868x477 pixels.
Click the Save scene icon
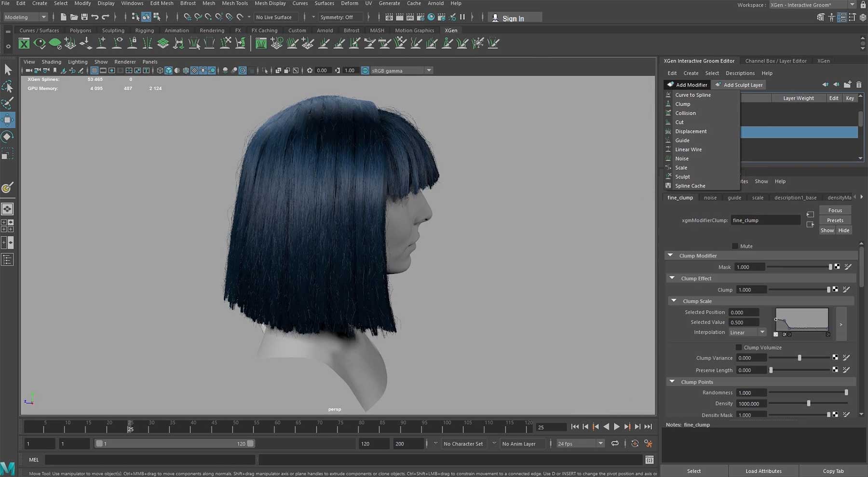84,17
